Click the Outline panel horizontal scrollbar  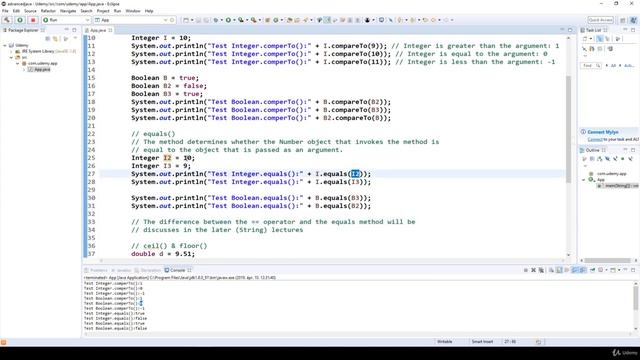click(607, 260)
